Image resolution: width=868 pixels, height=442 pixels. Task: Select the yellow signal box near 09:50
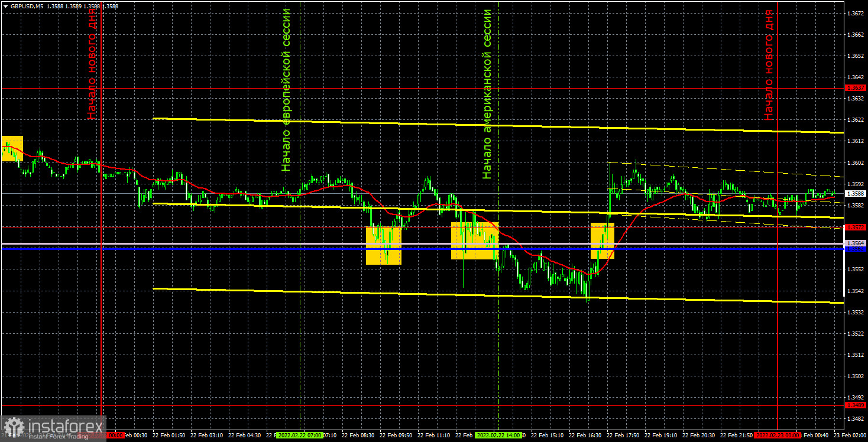pyautogui.click(x=384, y=245)
